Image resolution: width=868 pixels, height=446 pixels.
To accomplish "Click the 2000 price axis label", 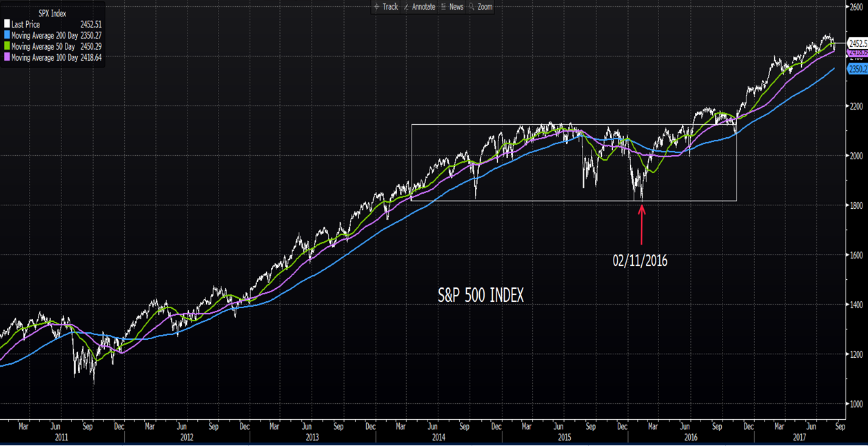I will click(x=856, y=156).
